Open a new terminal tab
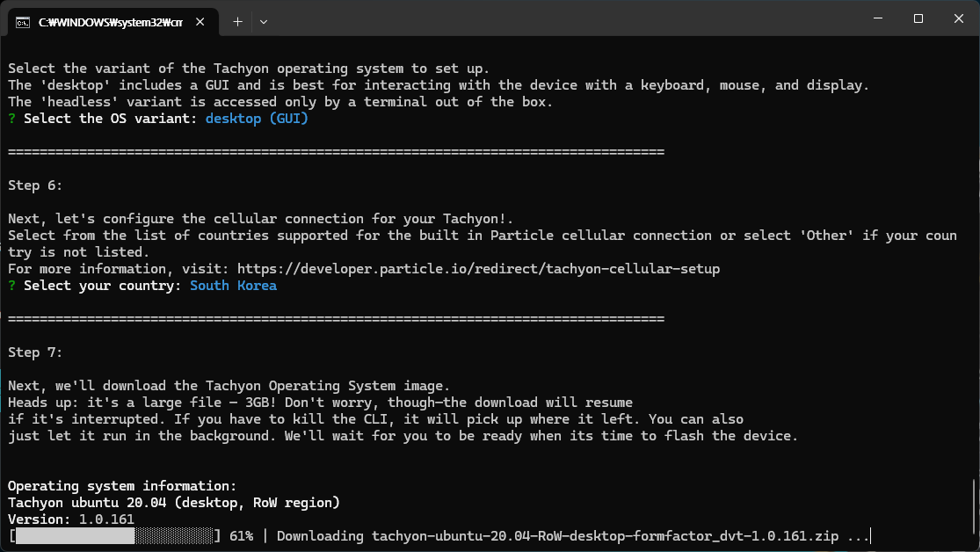Screen dimensions: 980x552 tap(237, 22)
